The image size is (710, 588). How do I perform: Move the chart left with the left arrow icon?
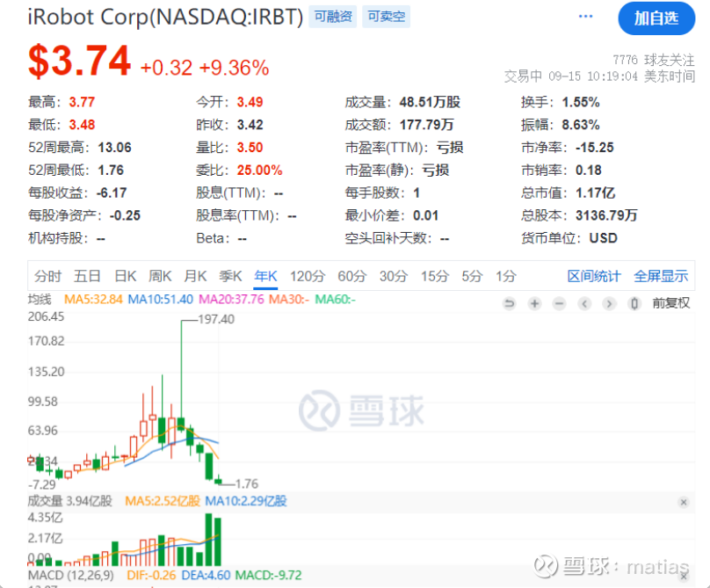click(x=584, y=303)
